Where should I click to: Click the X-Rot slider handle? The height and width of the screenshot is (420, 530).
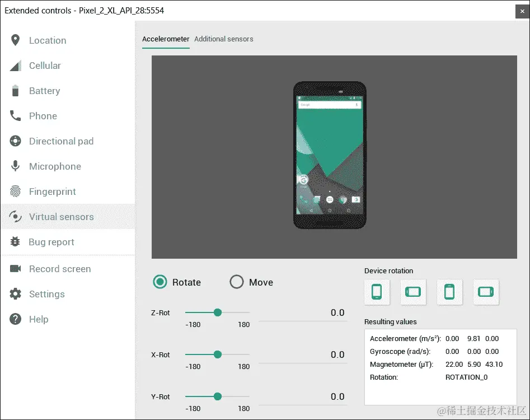pos(218,354)
